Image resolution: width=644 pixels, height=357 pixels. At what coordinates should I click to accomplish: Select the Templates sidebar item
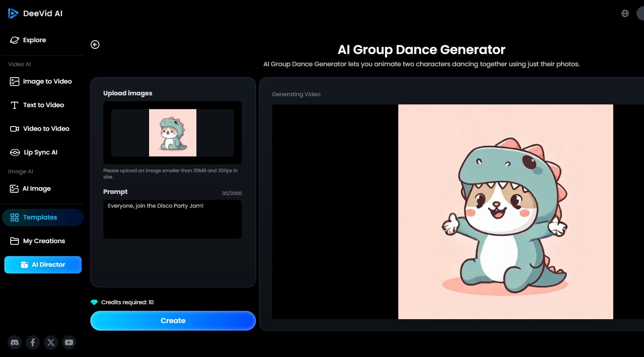(40, 218)
